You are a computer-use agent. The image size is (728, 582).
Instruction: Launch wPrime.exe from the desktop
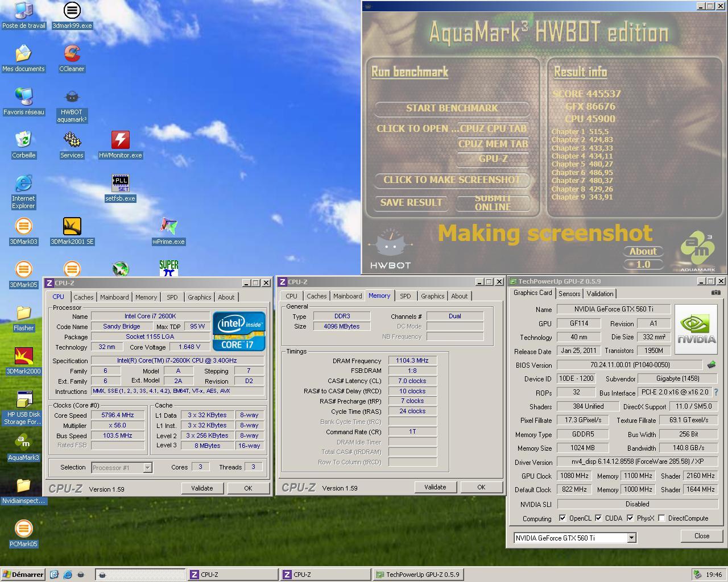pos(168,231)
